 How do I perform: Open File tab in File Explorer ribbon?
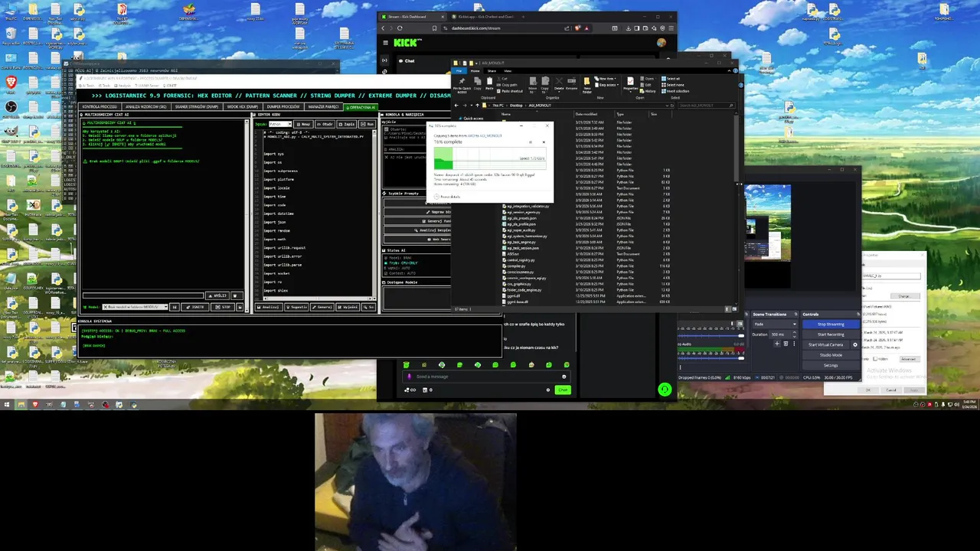tap(459, 71)
